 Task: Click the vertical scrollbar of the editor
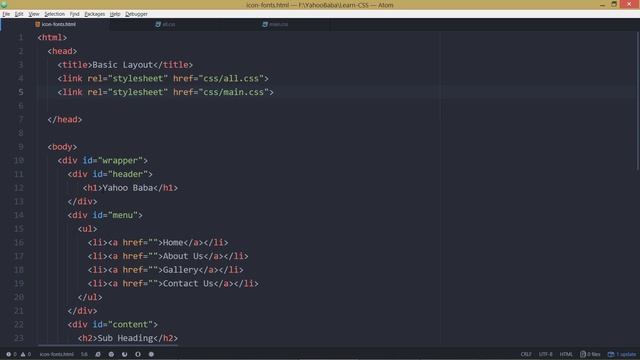(x=638, y=101)
